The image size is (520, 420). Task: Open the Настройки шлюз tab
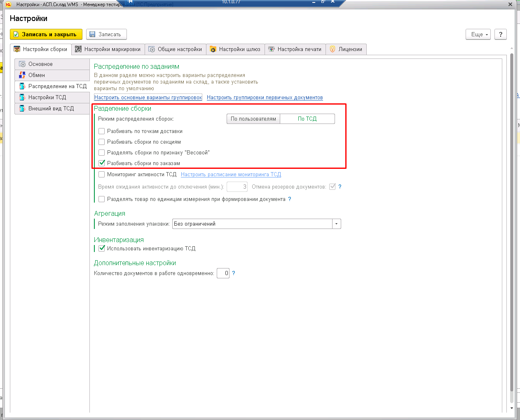click(235, 49)
